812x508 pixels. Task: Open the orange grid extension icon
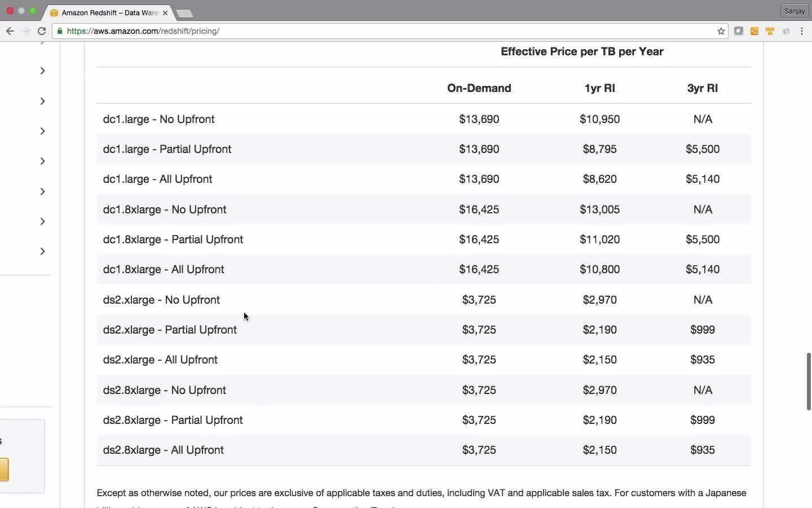pos(754,31)
